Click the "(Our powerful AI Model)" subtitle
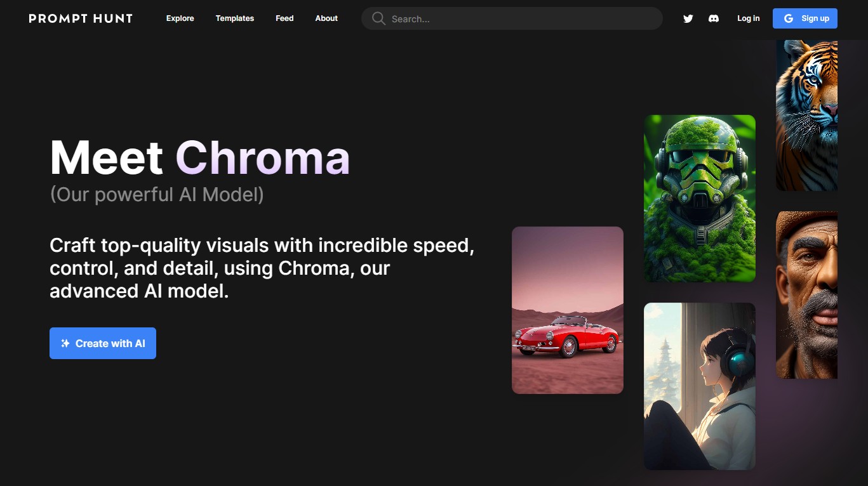Viewport: 868px width, 486px height. pos(157,194)
